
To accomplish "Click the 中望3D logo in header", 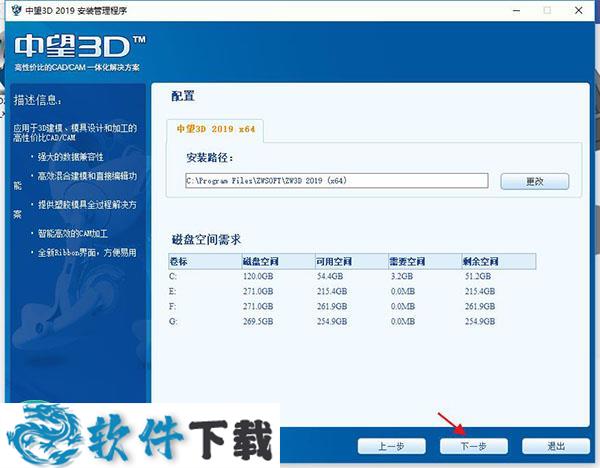I will click(x=80, y=47).
